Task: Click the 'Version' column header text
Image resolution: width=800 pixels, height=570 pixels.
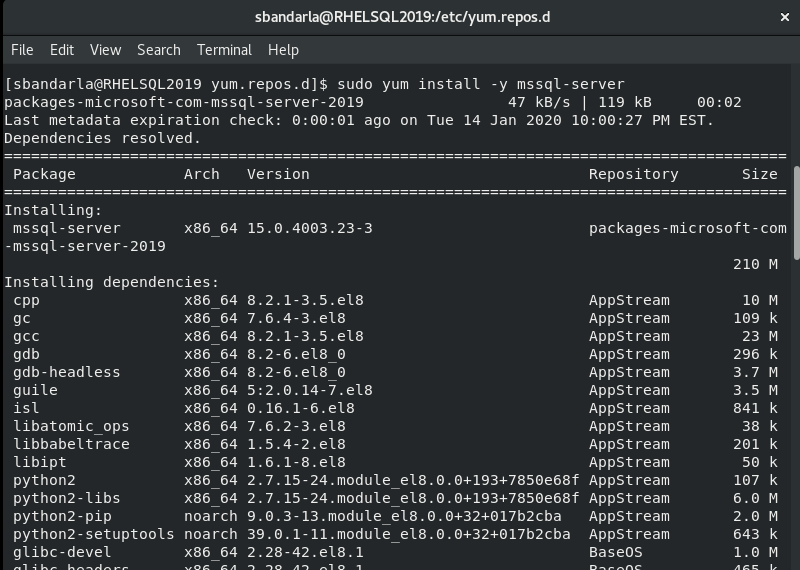Action: coord(278,174)
